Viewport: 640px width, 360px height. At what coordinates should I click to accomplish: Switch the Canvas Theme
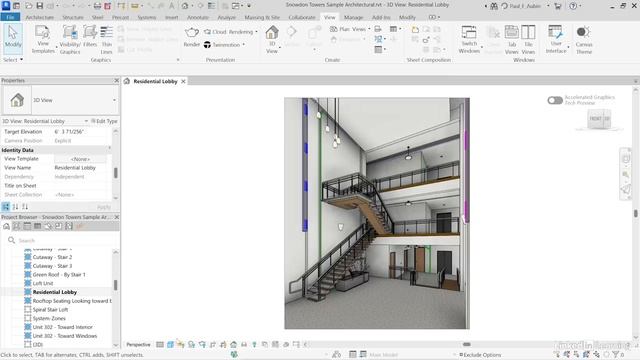coord(584,39)
